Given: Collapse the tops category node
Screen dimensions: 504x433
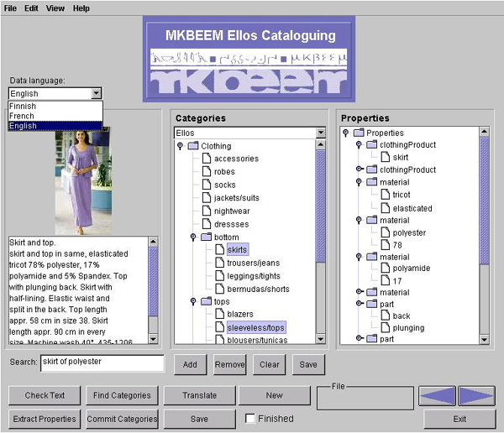Looking at the screenshot, I should (193, 301).
